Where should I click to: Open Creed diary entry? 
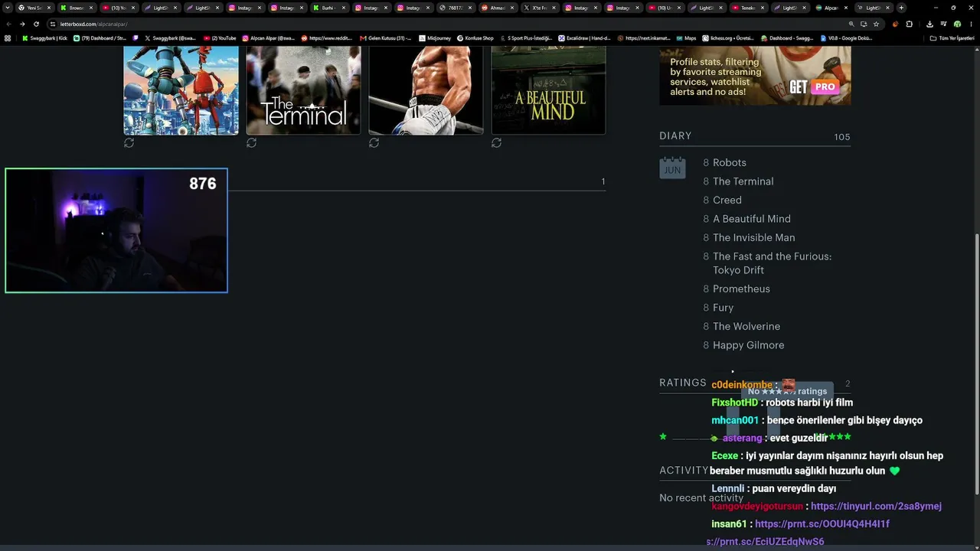click(727, 201)
